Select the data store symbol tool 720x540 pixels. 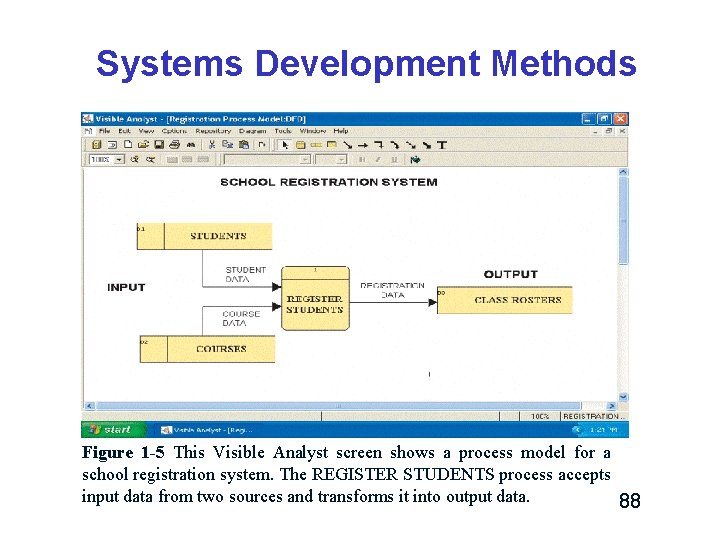(316, 145)
